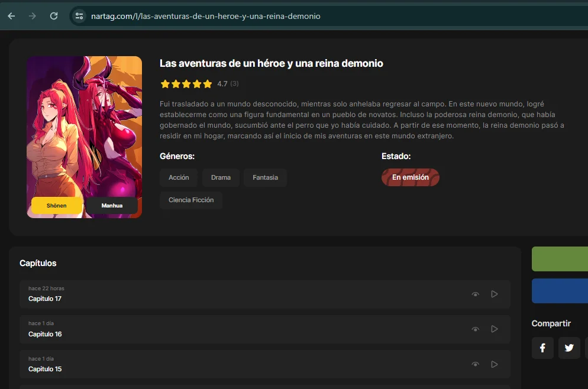Viewport: 588px width, 389px height.
Task: Rate with the fifth star
Action: 208,84
